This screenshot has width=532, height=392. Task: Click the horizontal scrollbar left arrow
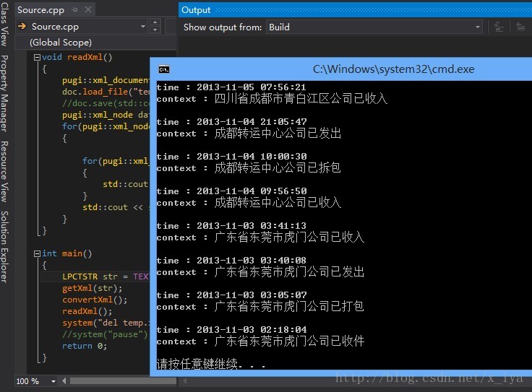pos(64,381)
